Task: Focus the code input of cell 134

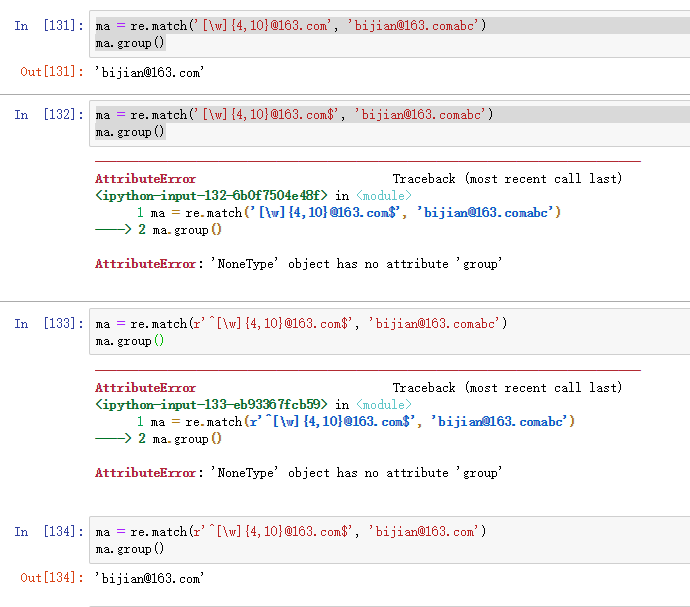Action: tap(390, 540)
